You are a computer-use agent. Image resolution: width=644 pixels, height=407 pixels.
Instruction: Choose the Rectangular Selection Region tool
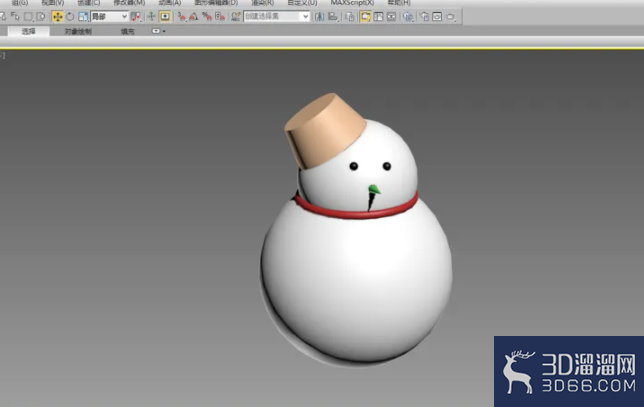pos(28,16)
